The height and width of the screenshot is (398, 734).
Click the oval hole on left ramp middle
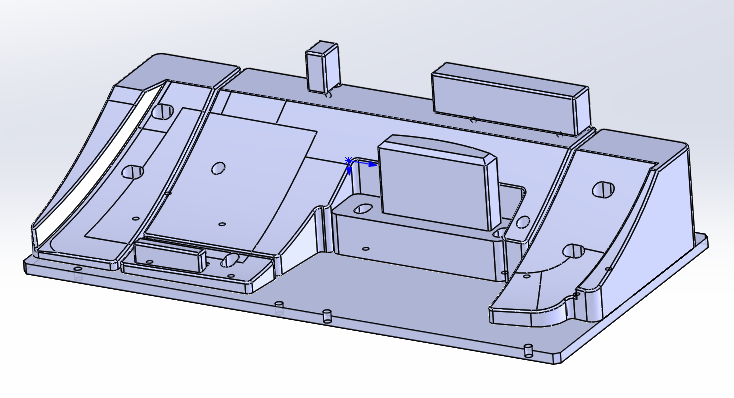point(133,172)
